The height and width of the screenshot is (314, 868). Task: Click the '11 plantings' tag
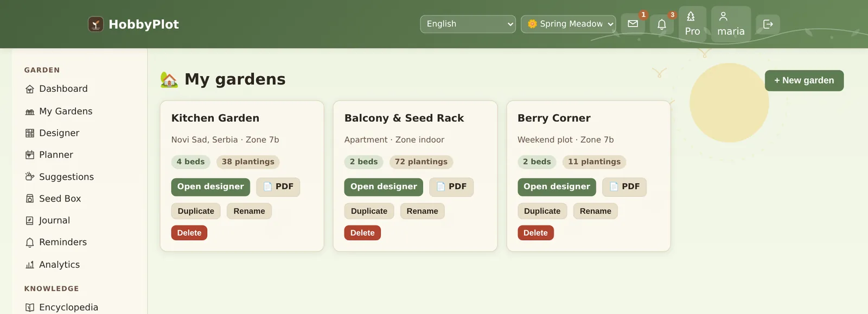[594, 162]
